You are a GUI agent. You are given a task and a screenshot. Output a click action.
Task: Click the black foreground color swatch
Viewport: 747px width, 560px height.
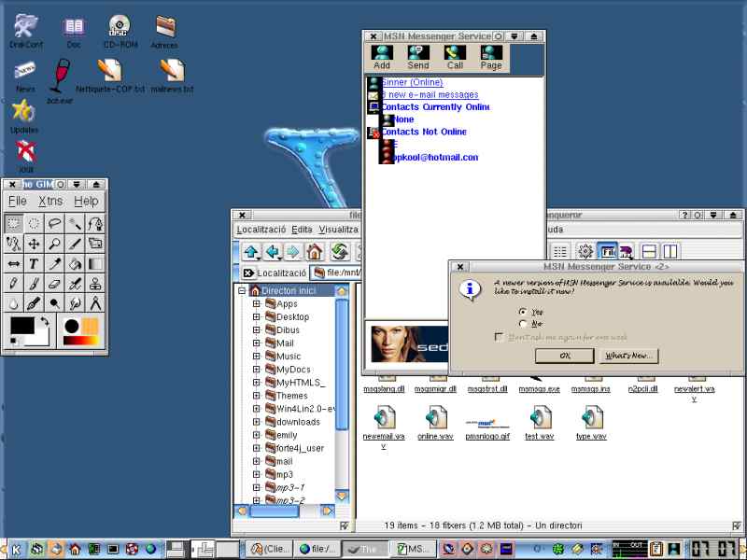(x=21, y=326)
